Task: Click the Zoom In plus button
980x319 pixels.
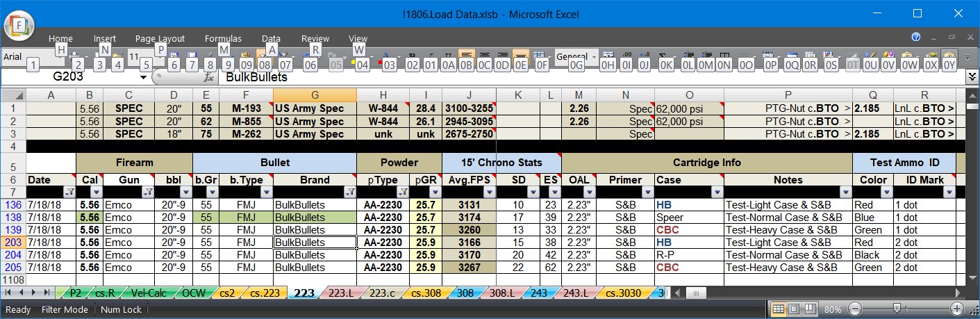Action: [957, 309]
